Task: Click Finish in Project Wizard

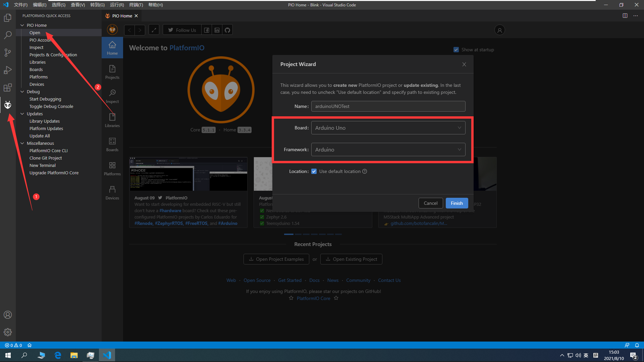Action: [x=457, y=203]
